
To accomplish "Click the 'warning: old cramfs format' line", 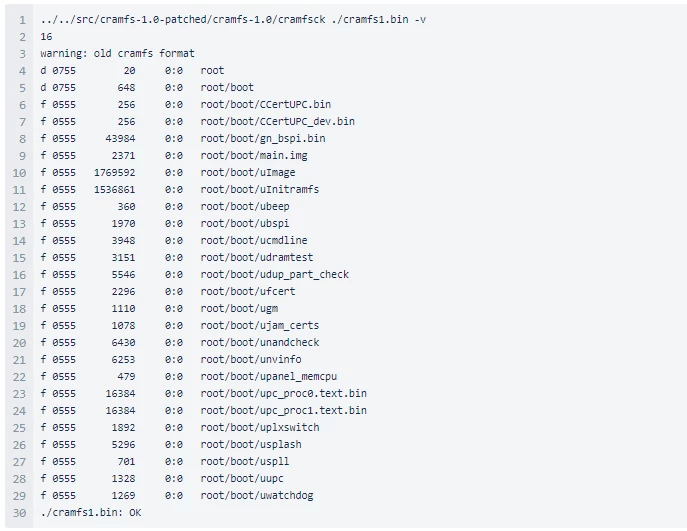I will point(117,53).
